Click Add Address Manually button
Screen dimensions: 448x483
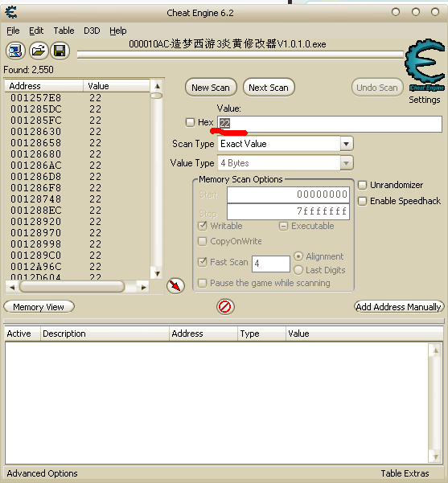(x=399, y=307)
